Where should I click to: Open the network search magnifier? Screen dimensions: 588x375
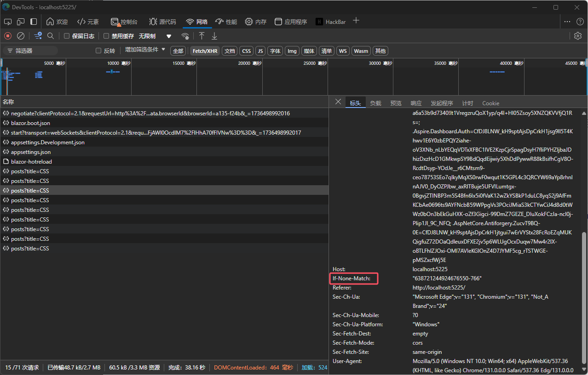click(x=51, y=36)
